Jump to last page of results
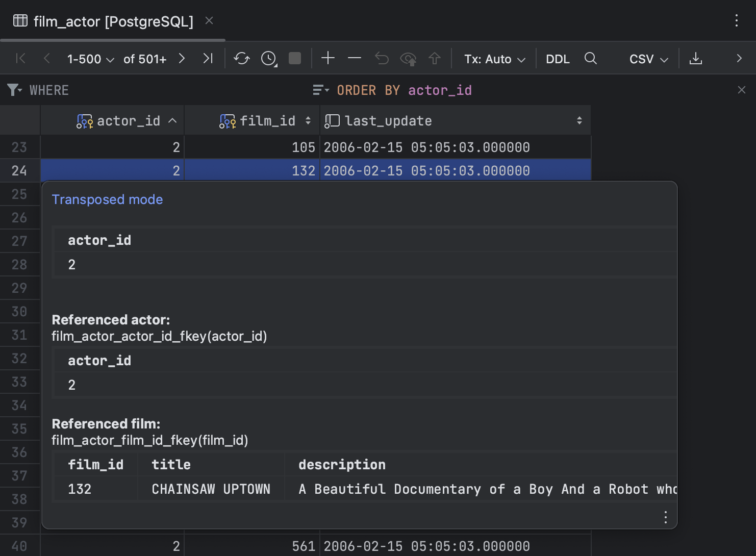The height and width of the screenshot is (556, 756). pyautogui.click(x=208, y=58)
